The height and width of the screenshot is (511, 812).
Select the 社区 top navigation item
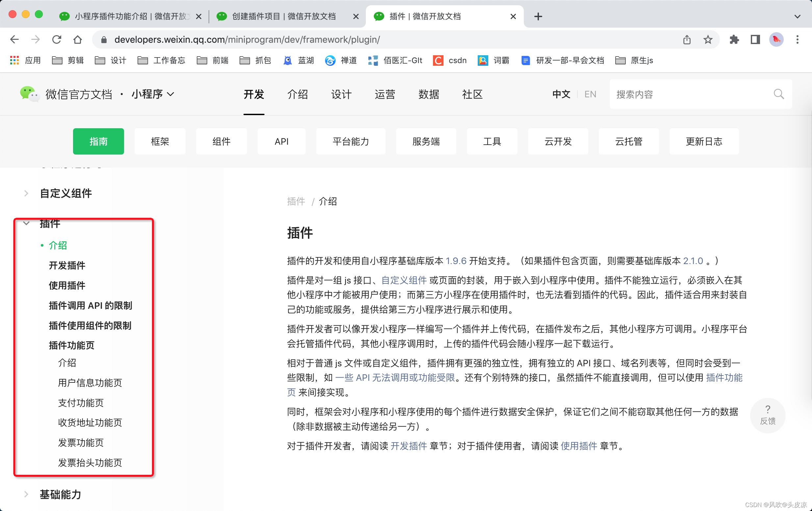(472, 94)
